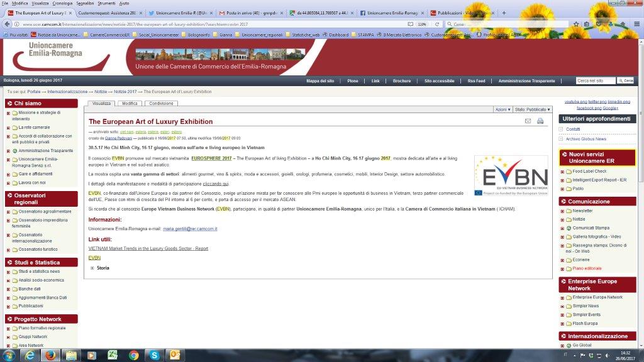Open the Stato: Pubblicato dropdown

pyautogui.click(x=532, y=109)
